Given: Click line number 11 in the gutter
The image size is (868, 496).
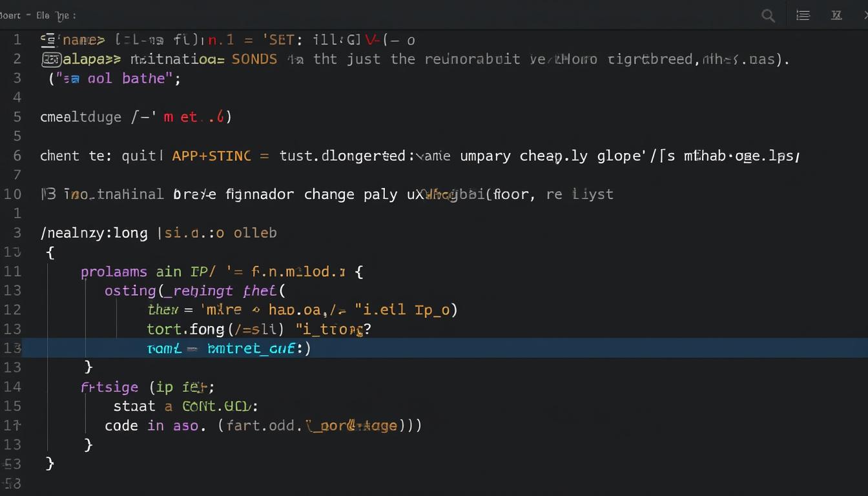Looking at the screenshot, I should pos(12,271).
